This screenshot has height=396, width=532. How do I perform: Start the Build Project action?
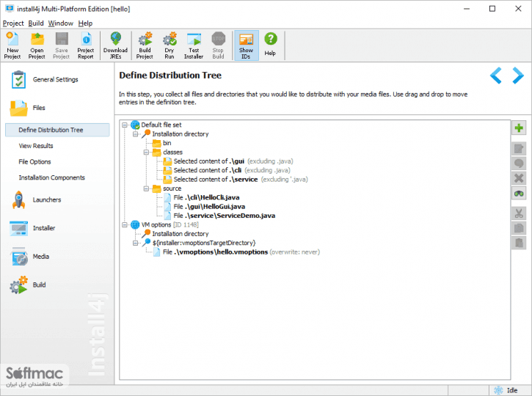(x=145, y=45)
